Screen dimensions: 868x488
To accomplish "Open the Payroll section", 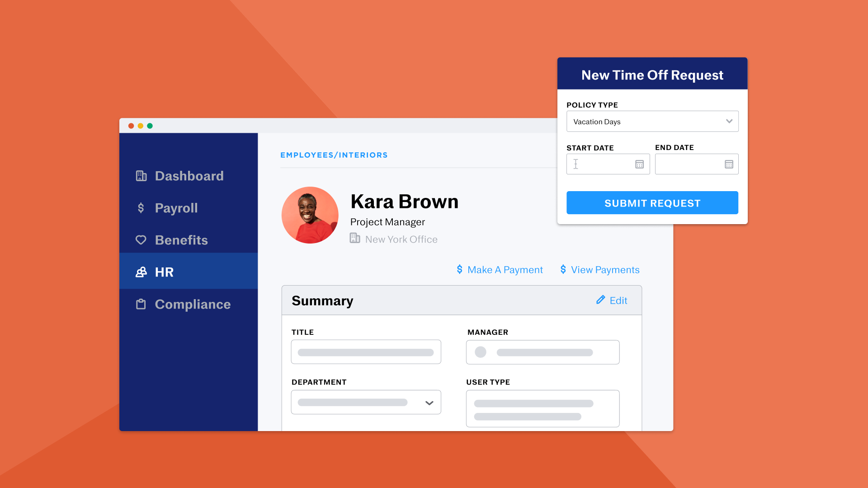I will 176,208.
